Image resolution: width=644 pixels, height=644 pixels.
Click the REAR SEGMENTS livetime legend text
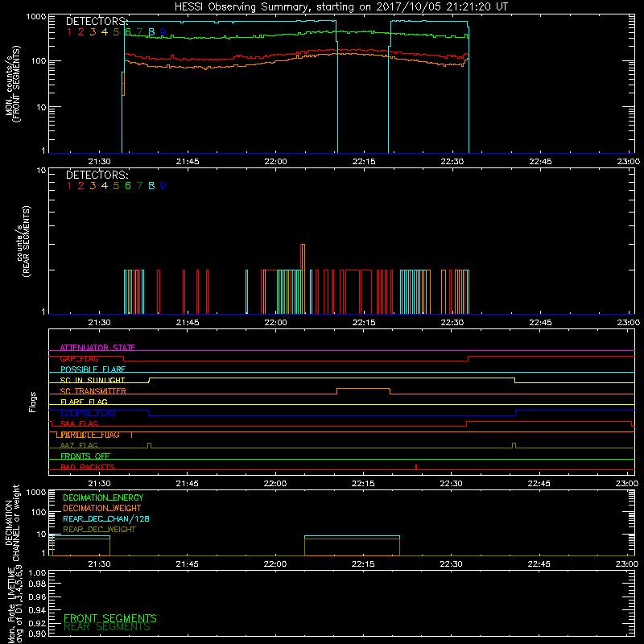coord(107,627)
